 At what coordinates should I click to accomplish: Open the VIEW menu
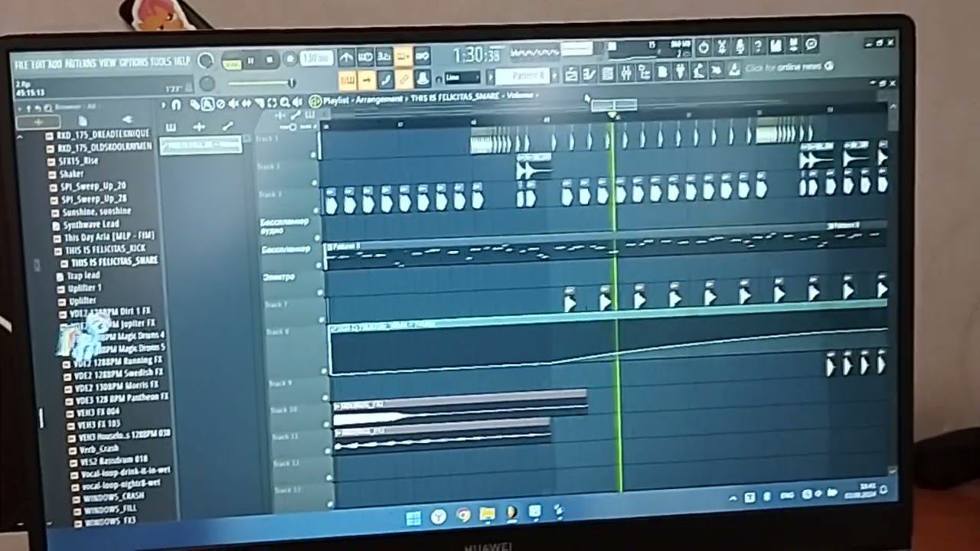pos(108,62)
